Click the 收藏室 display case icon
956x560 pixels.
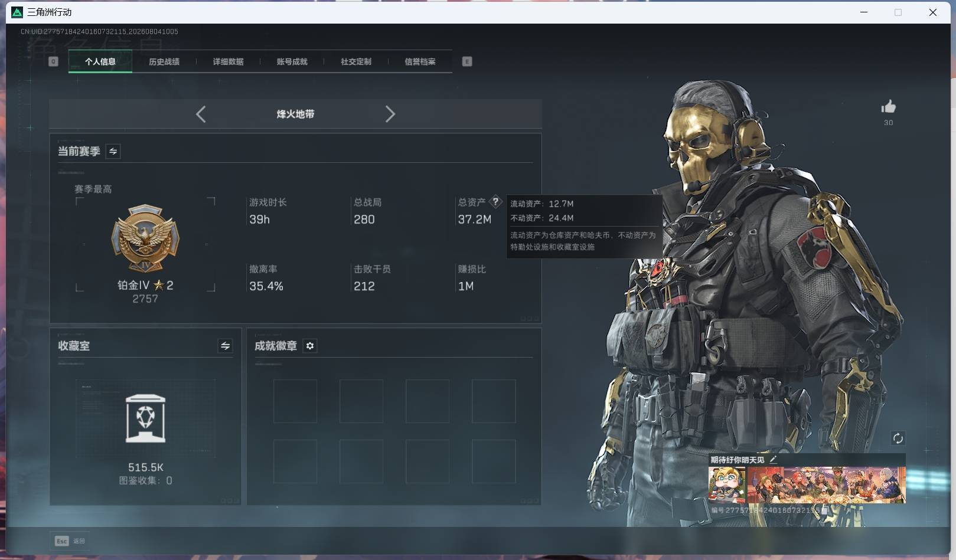click(146, 418)
